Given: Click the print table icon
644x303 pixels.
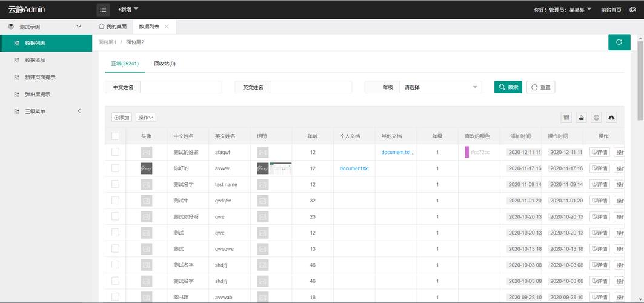Looking at the screenshot, I should pyautogui.click(x=596, y=118).
